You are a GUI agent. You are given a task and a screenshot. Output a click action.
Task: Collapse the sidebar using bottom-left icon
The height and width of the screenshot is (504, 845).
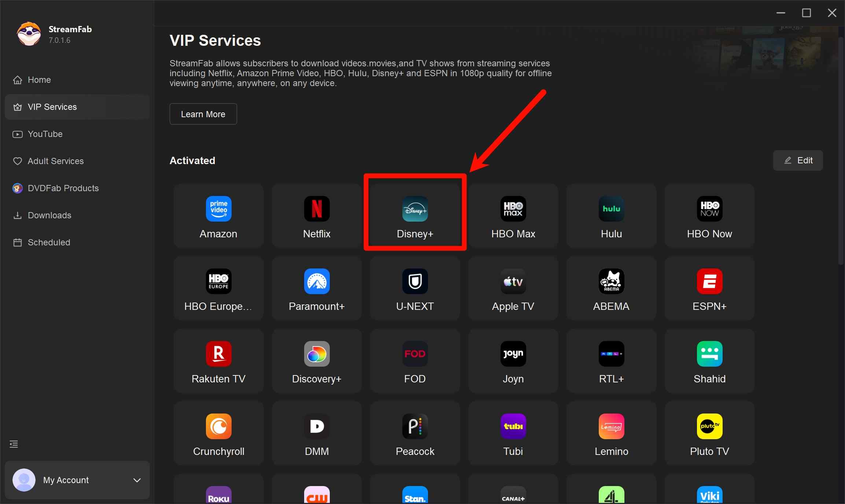13,444
